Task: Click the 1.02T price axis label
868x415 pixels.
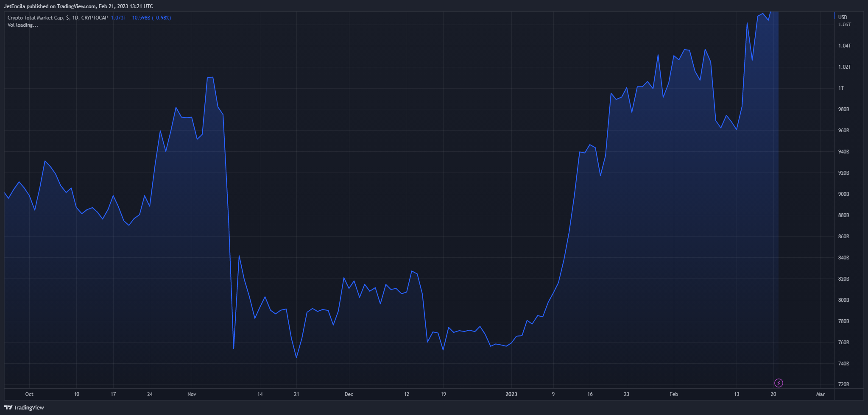Action: coord(844,67)
